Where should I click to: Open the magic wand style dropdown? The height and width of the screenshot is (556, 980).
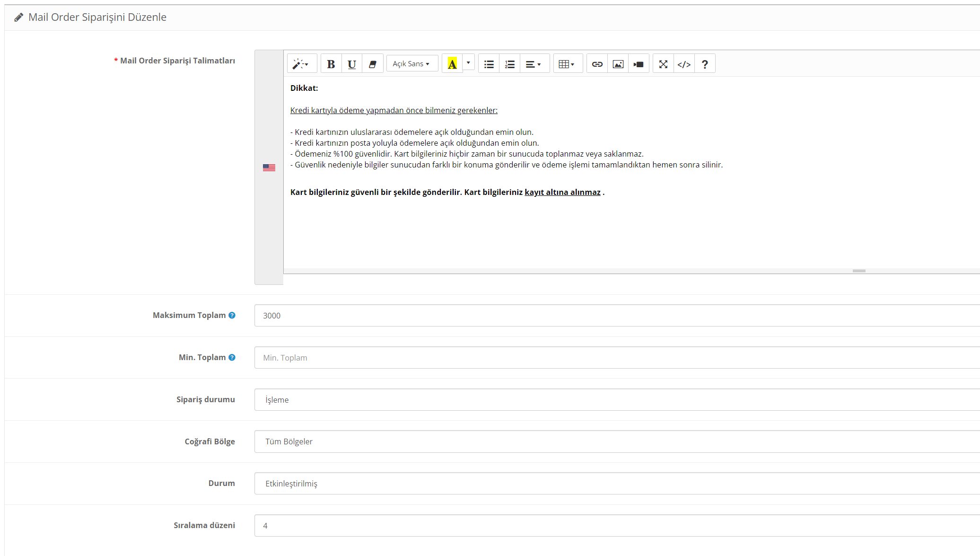click(x=301, y=64)
